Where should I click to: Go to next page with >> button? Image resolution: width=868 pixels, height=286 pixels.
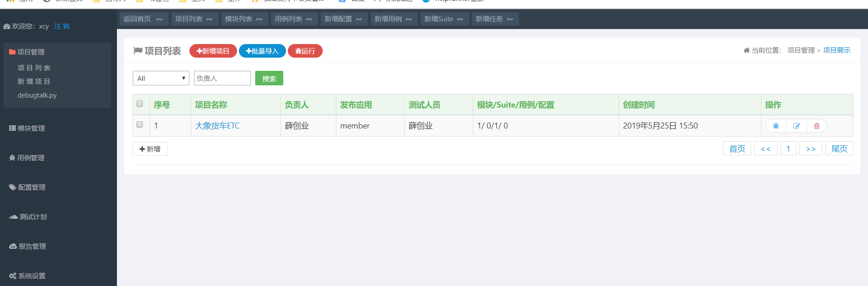[x=811, y=148]
